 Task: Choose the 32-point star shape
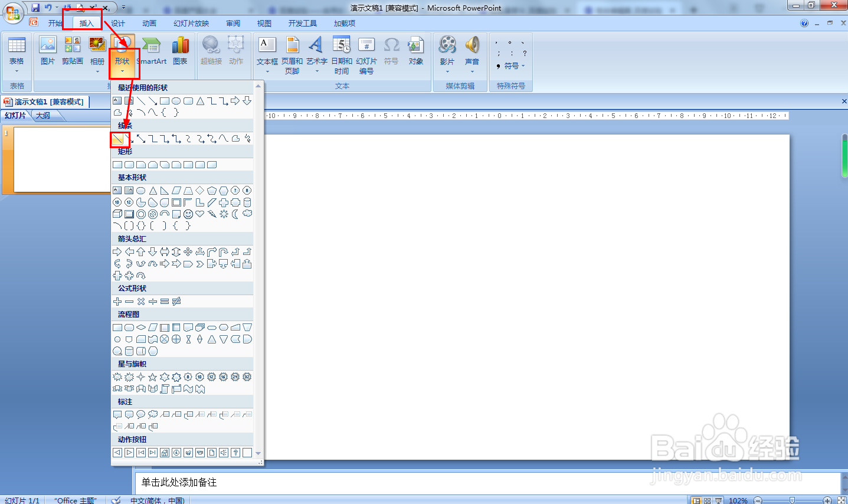(x=247, y=377)
